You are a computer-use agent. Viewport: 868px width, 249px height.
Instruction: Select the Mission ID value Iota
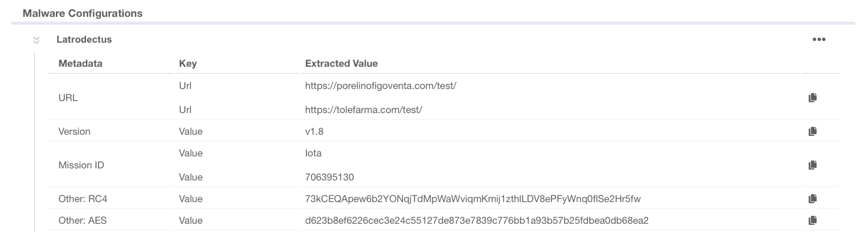(x=314, y=153)
